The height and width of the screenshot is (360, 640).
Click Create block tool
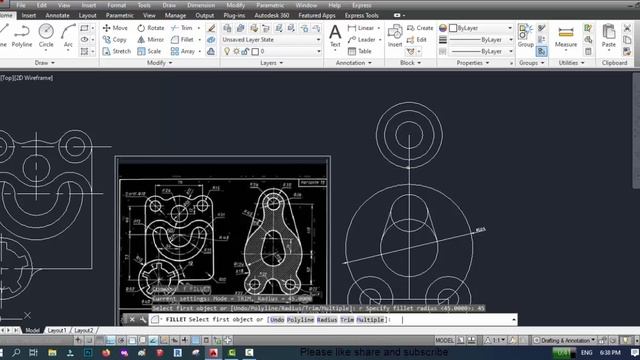420,28
